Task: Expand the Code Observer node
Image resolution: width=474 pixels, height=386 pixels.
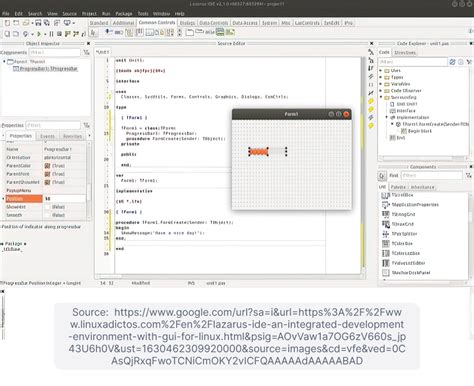Action: coord(381,91)
